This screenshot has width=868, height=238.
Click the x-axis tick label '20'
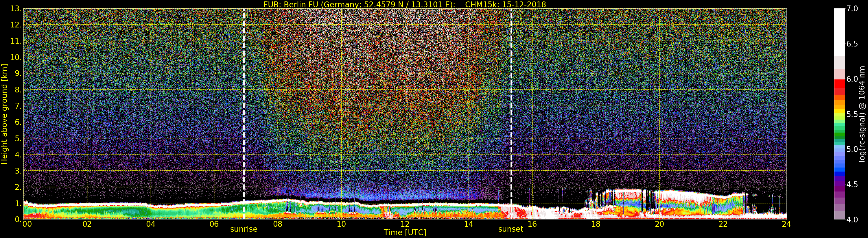tap(659, 224)
